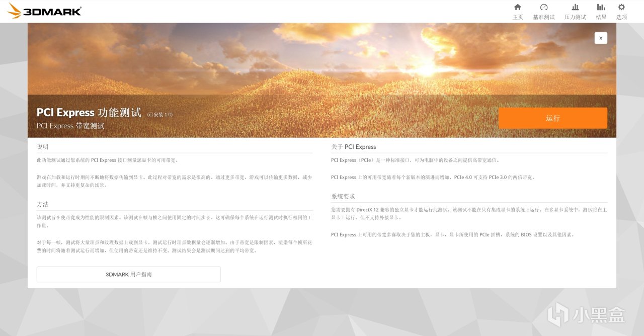Image resolution: width=644 pixels, height=336 pixels.
Task: Run the PCI Express test with 运行
Action: click(x=553, y=118)
